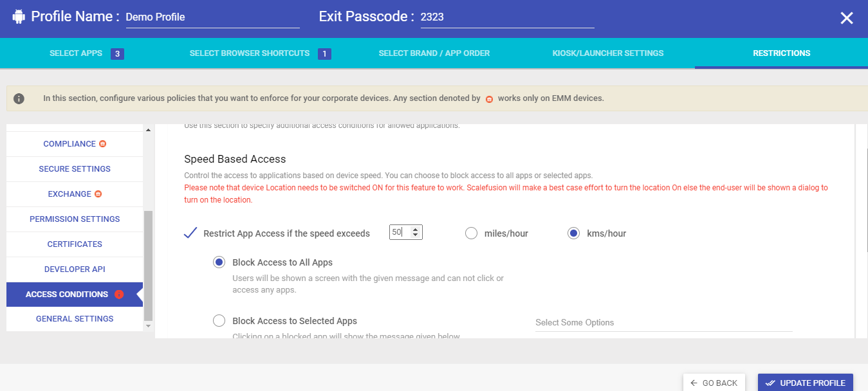The height and width of the screenshot is (391, 868).
Task: Click the info icon in the notice bar
Action: [19, 98]
